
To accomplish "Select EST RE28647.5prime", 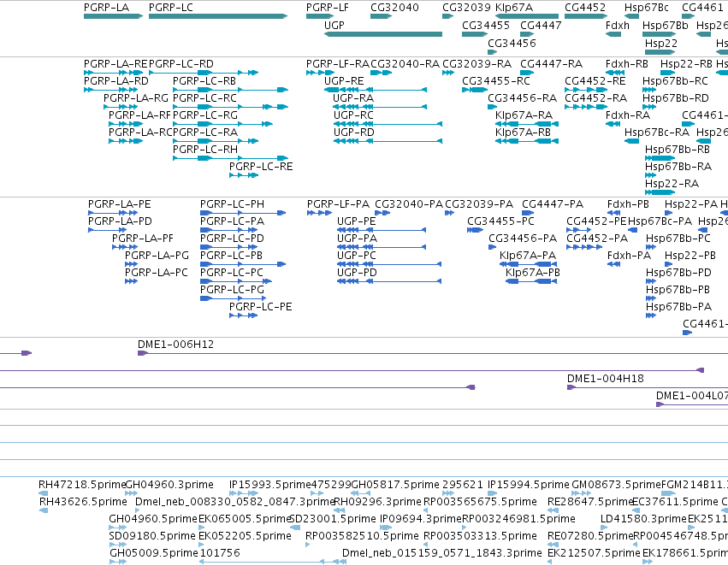I will click(x=590, y=502).
